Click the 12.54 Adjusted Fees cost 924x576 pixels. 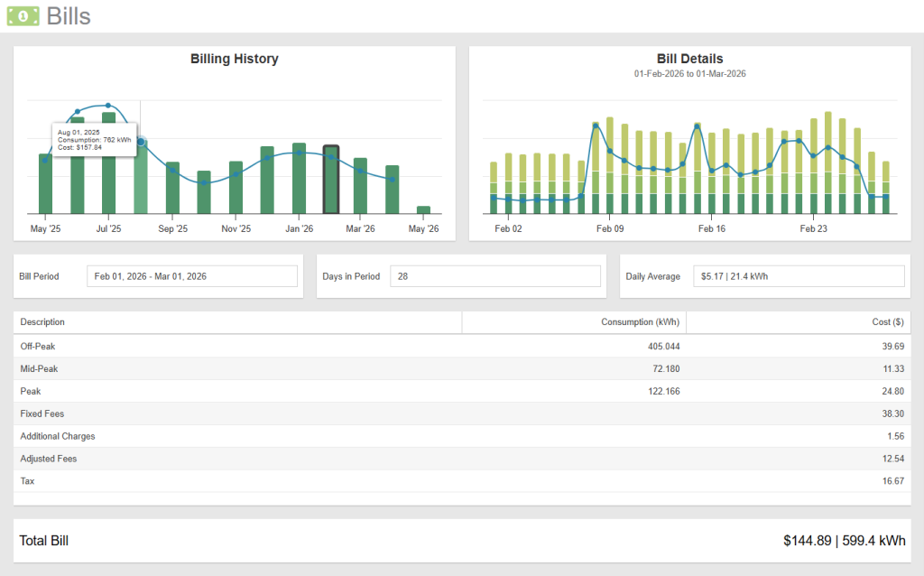pos(892,458)
